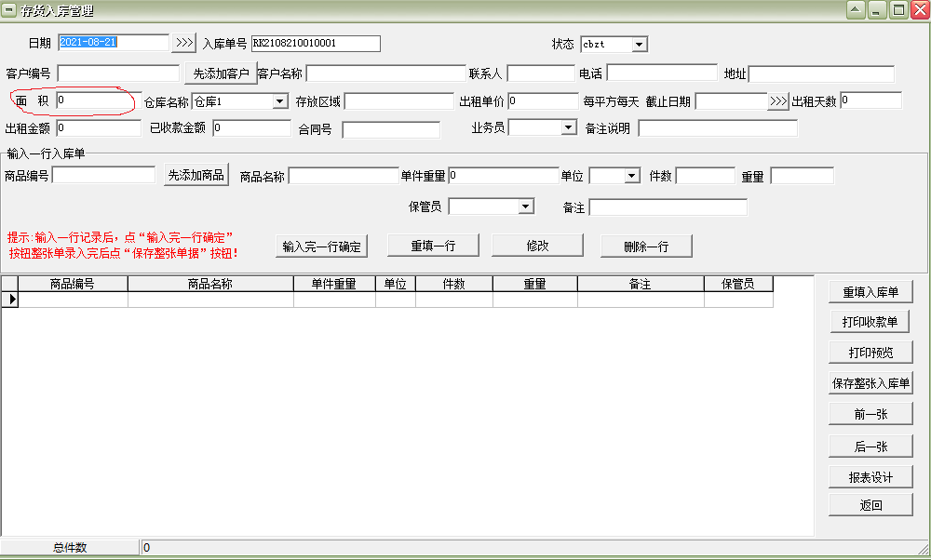
Task: Click the 保管员 column header in grid
Action: point(738,284)
